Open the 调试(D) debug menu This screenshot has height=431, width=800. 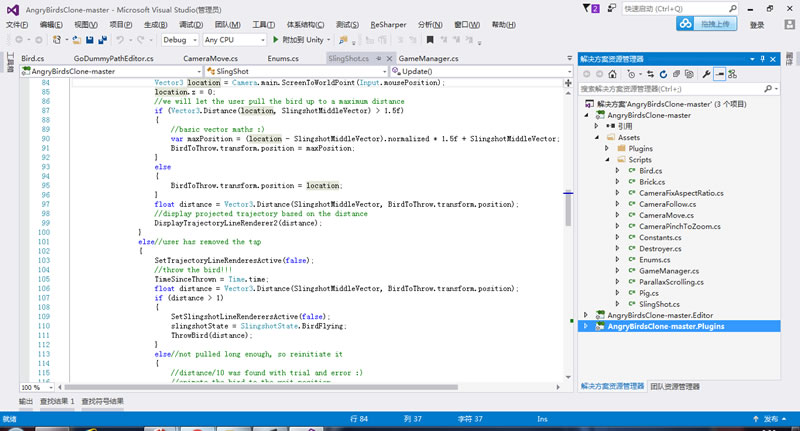tap(191, 24)
